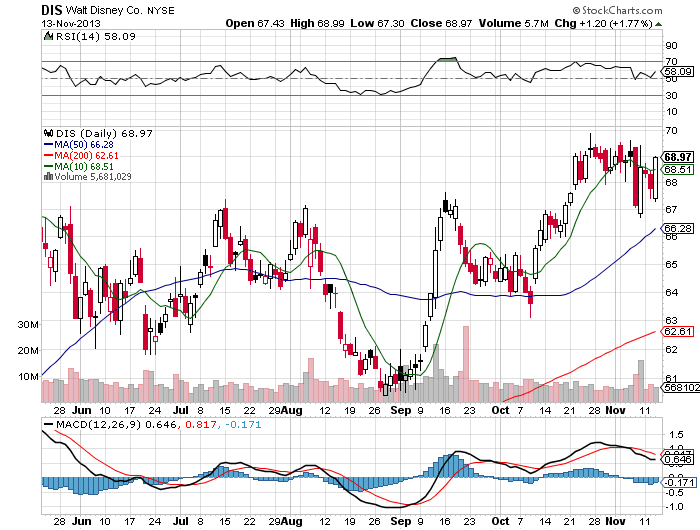Click the Volume bars legend icon

point(45,176)
